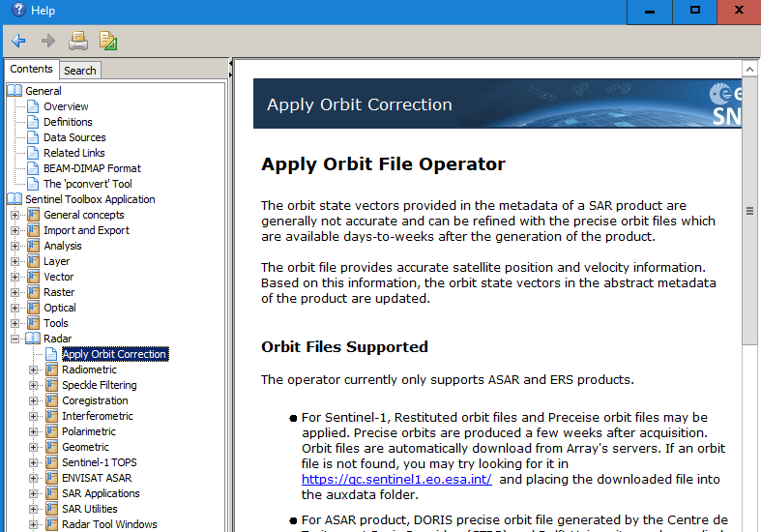The height and width of the screenshot is (532, 761).
Task: Print the current help page
Action: click(x=78, y=41)
